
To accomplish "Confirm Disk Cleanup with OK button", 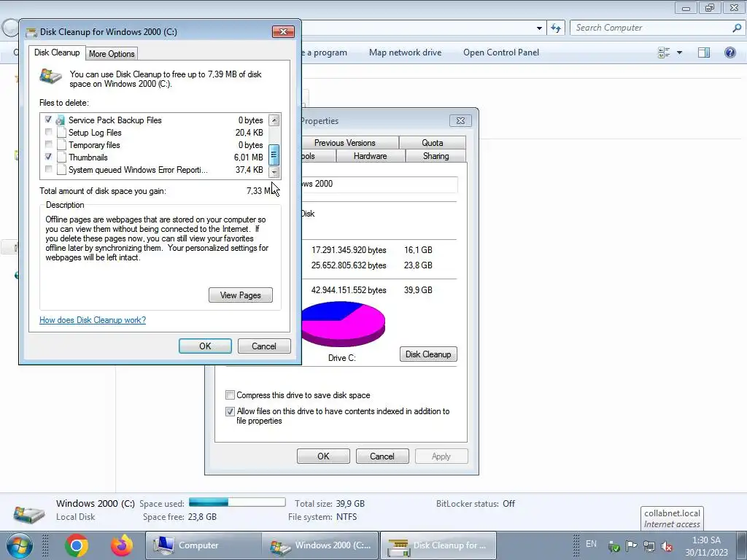I will [x=205, y=346].
